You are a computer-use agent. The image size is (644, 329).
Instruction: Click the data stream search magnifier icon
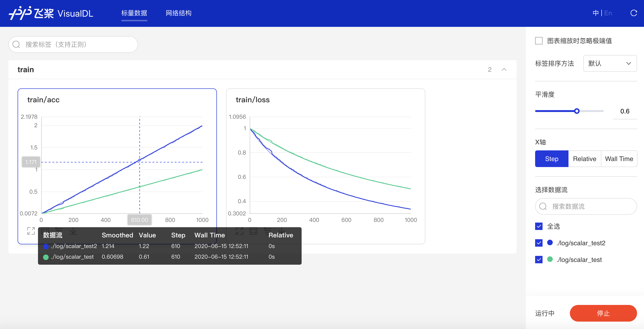click(543, 206)
